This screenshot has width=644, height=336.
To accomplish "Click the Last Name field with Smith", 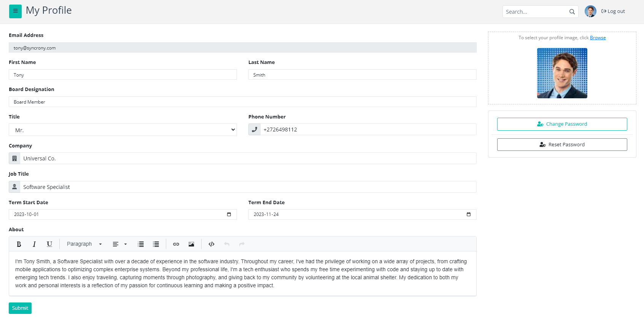I will click(x=363, y=75).
